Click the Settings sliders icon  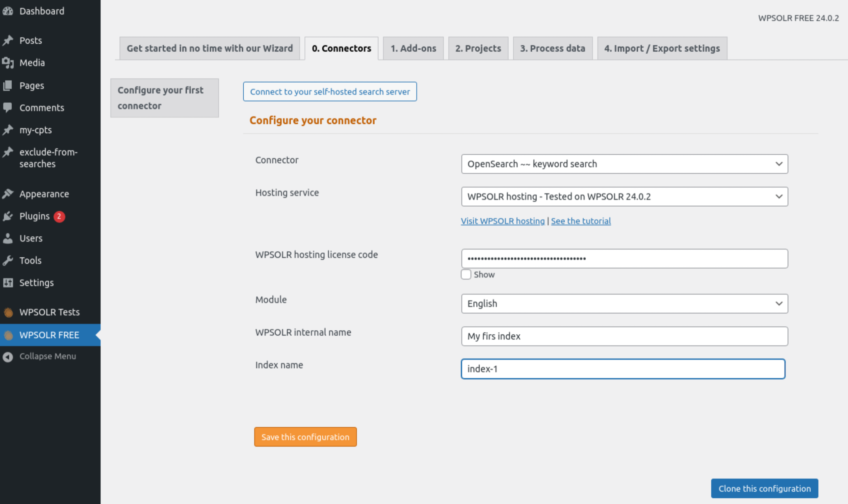coord(8,282)
